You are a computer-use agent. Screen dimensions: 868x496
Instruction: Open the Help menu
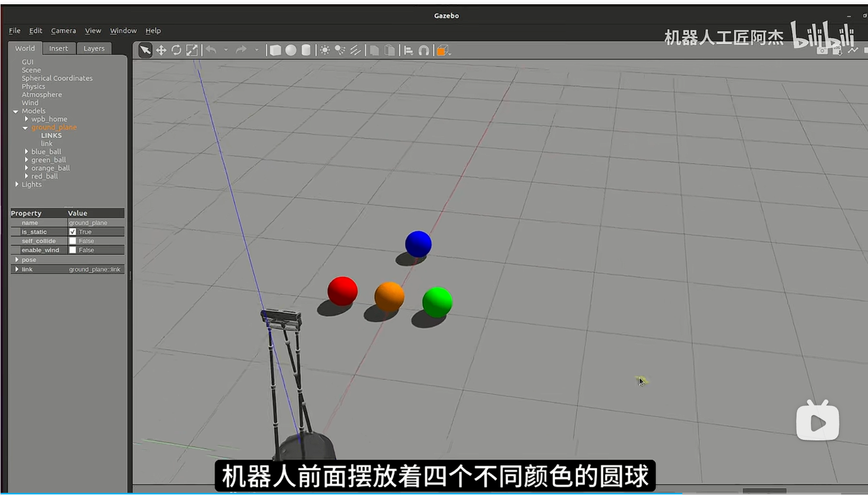click(153, 31)
